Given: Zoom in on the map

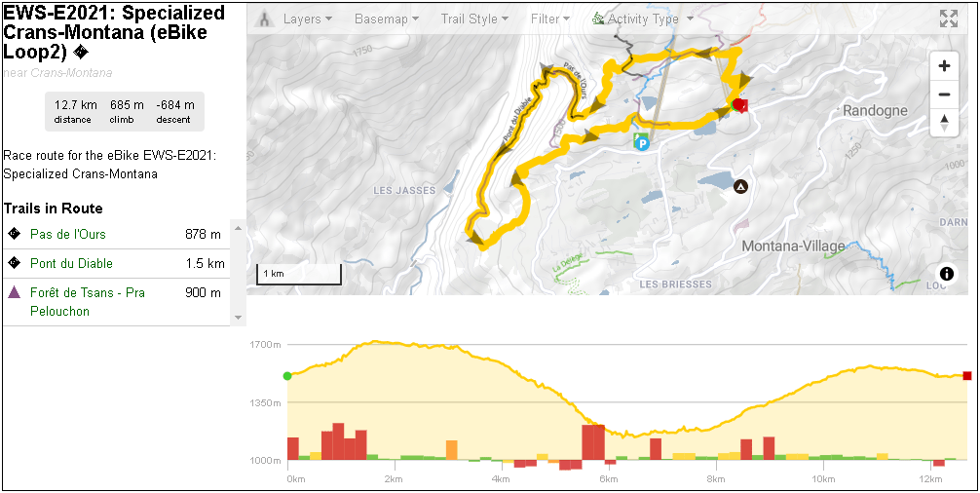Looking at the screenshot, I should 944,66.
